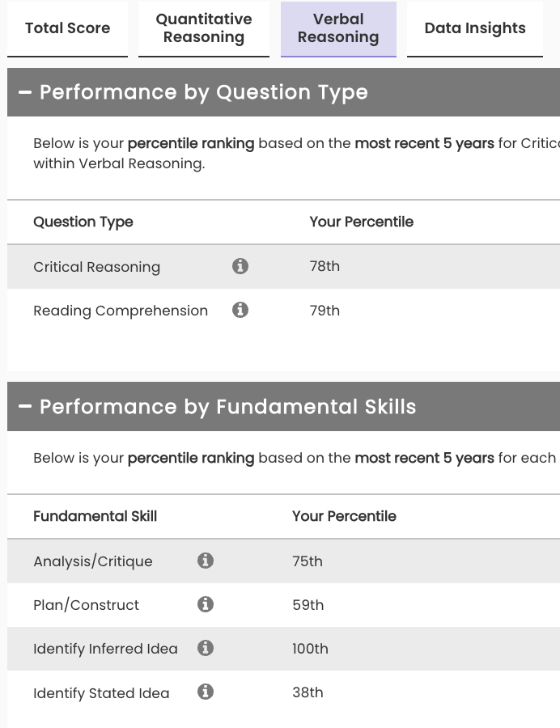Open the Quantitative Reasoning tab
Screen dimensions: 560x728
[x=204, y=28]
